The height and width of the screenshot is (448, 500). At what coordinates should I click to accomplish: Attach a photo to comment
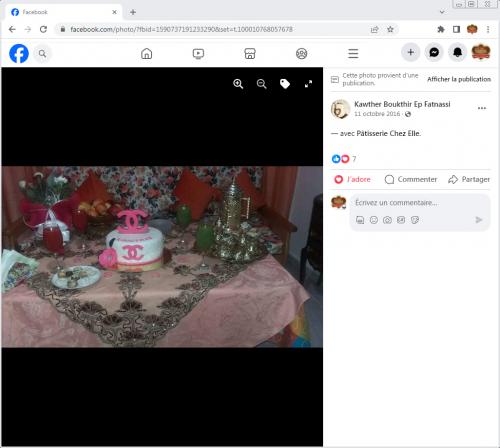(x=387, y=220)
